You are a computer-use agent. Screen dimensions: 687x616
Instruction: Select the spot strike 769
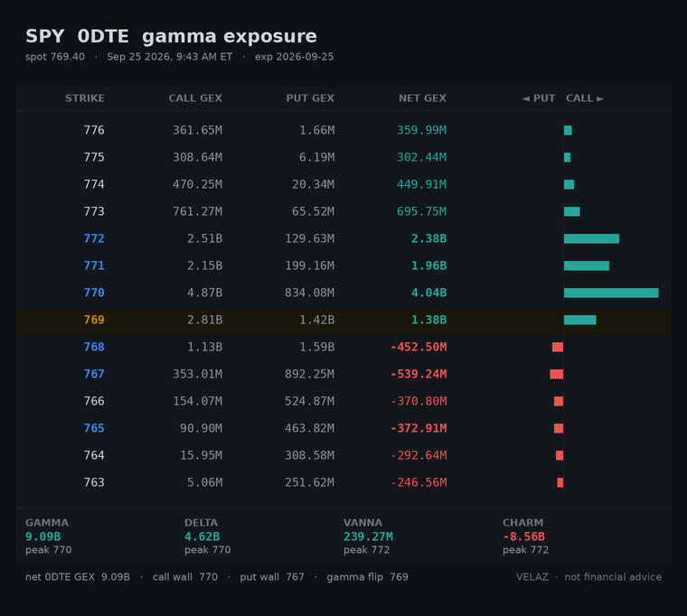pos(94,320)
